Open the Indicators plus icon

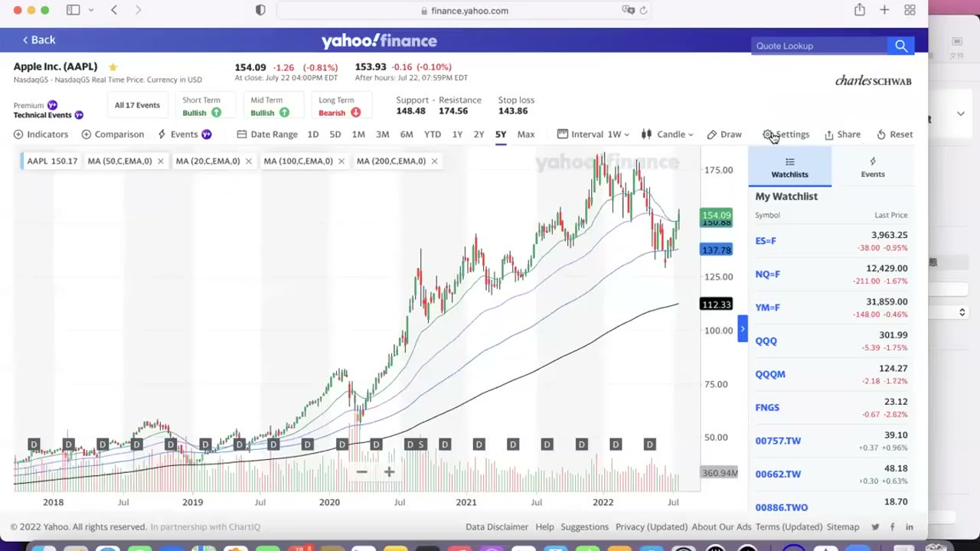pyautogui.click(x=18, y=134)
